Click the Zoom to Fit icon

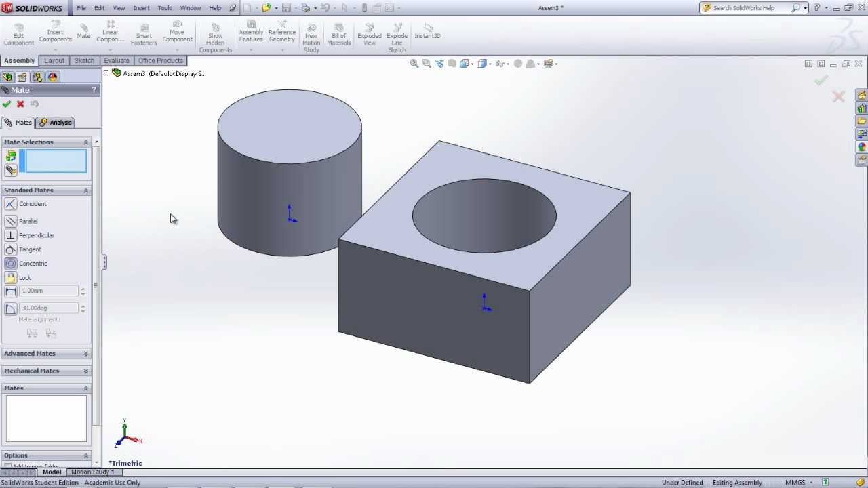click(414, 64)
